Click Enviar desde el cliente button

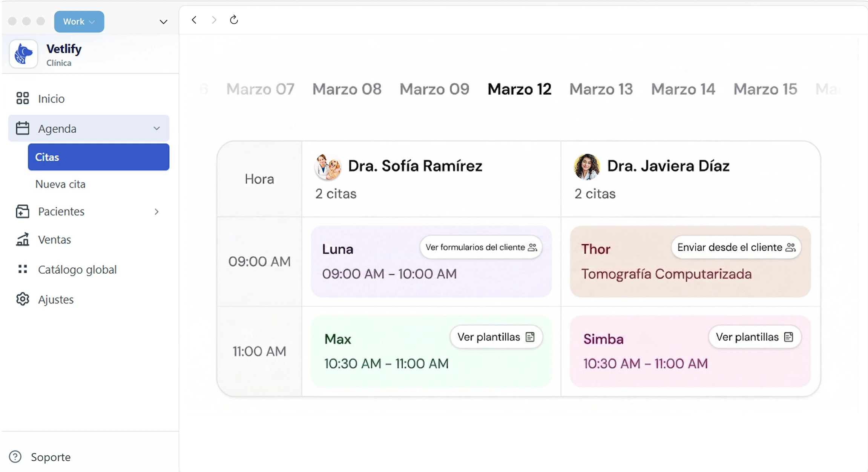click(736, 247)
